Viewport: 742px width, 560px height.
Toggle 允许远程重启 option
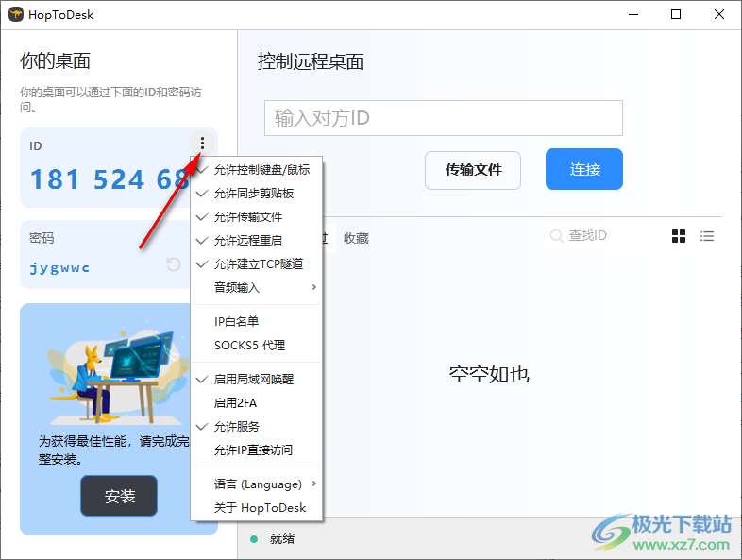point(257,241)
